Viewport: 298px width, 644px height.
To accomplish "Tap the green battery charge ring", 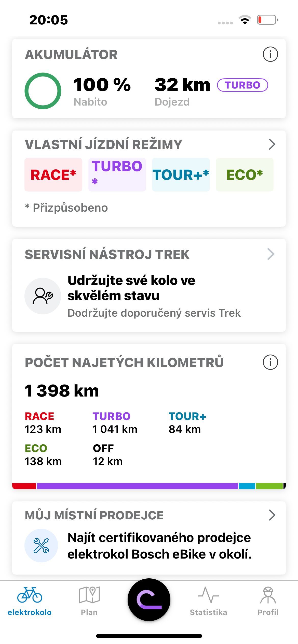I will [43, 91].
